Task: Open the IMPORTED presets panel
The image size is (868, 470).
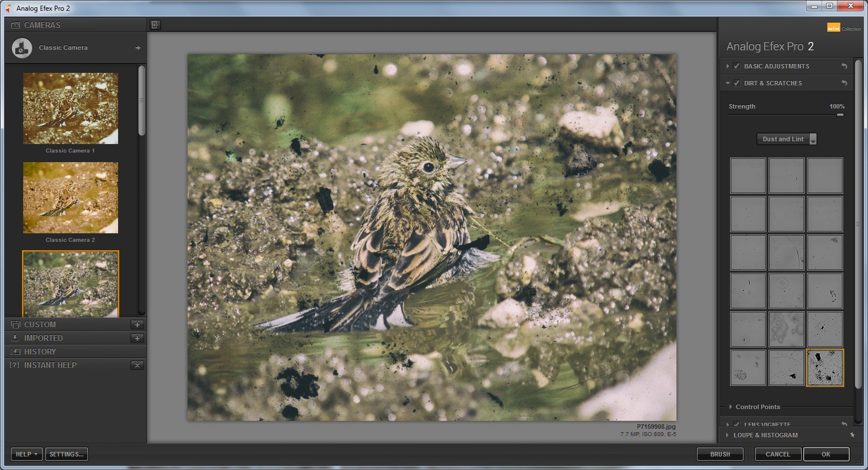Action: [x=76, y=338]
